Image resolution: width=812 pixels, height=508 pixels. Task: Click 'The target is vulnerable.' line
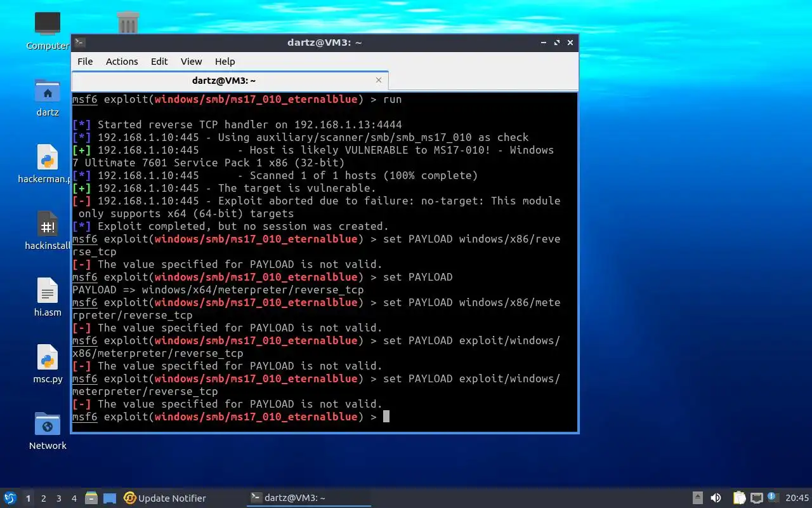(x=225, y=188)
